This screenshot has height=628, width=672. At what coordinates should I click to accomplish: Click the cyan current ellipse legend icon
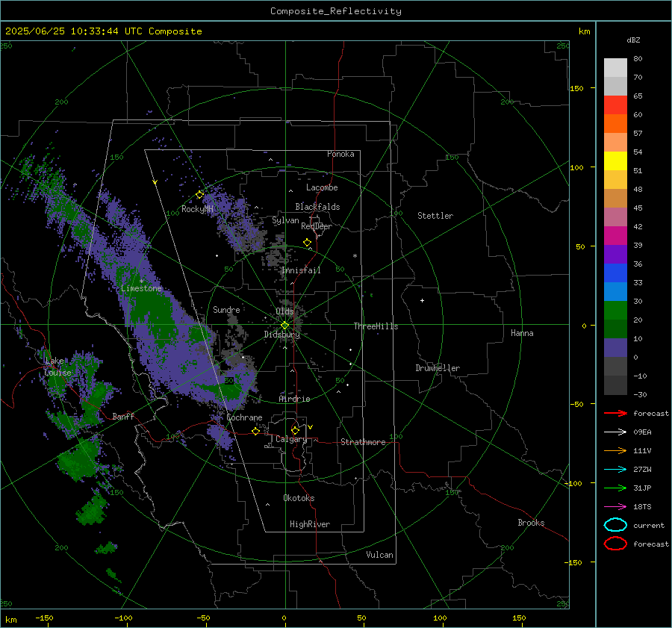pyautogui.click(x=615, y=525)
